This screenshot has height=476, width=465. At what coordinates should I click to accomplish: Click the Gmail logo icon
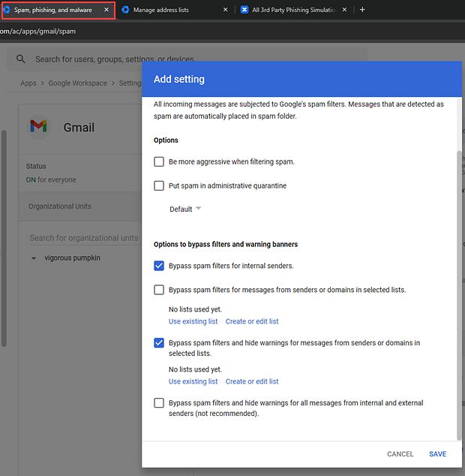tap(38, 126)
